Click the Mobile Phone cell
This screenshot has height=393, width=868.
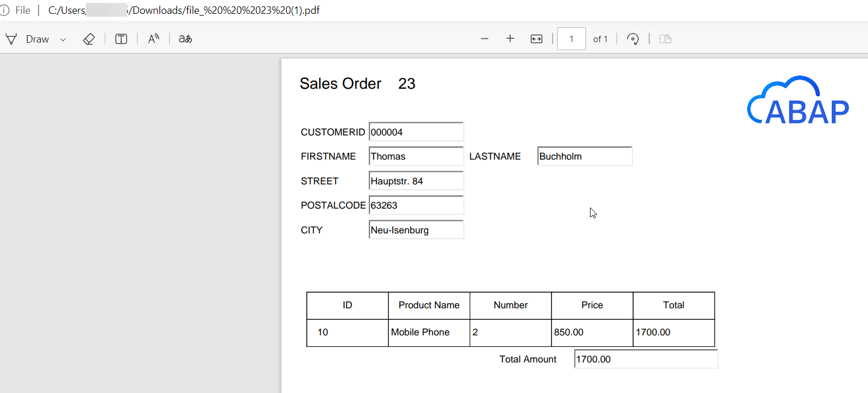point(429,332)
